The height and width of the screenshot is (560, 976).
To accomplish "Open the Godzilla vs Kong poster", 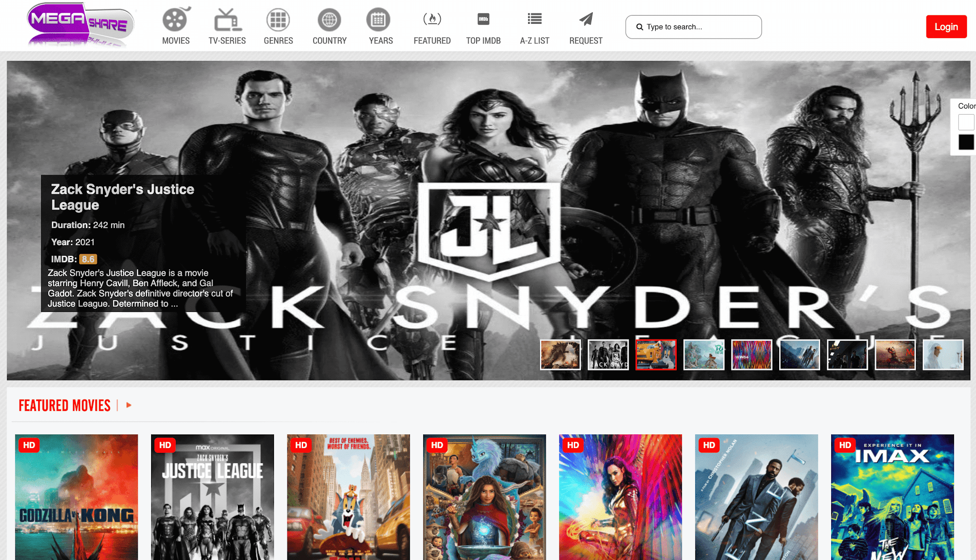I will [76, 497].
